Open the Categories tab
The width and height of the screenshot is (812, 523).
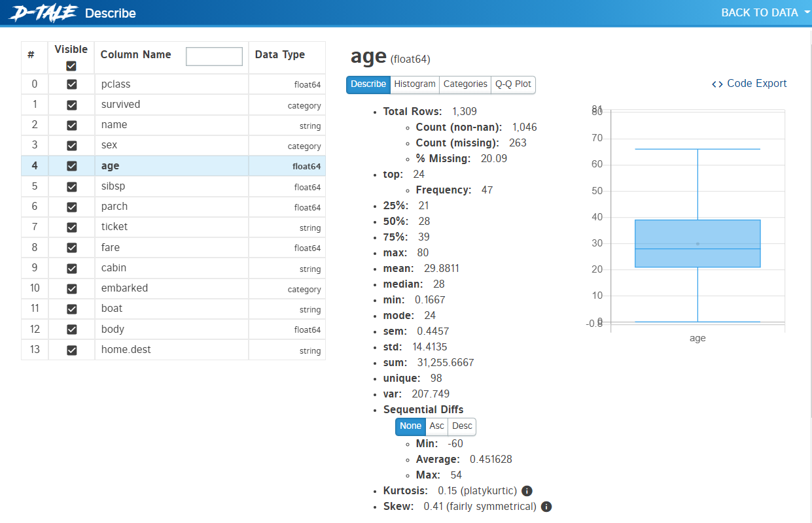465,84
